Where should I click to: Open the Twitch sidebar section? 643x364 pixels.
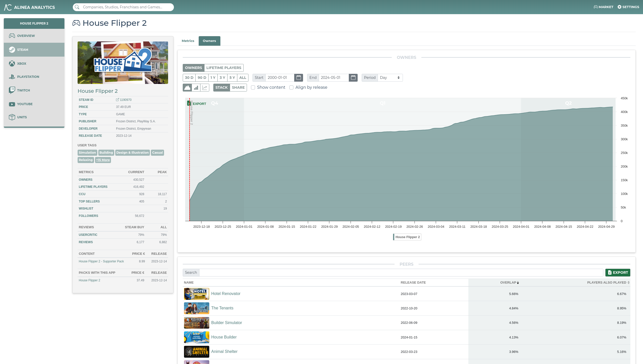(x=34, y=90)
